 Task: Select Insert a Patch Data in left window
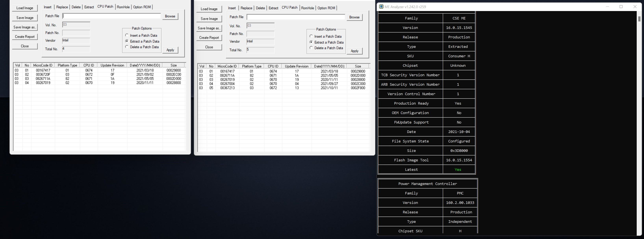tap(127, 35)
